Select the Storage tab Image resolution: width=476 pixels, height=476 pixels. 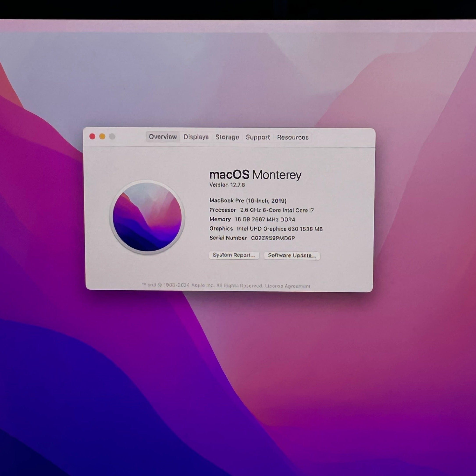227,137
